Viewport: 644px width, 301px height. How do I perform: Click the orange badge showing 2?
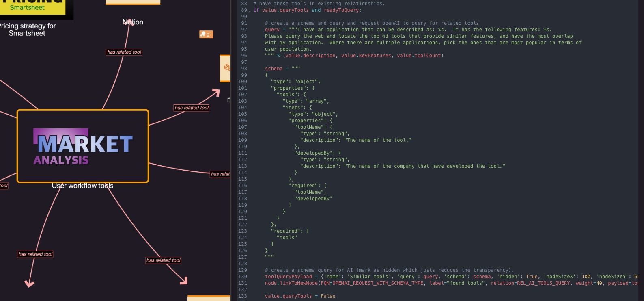[206, 35]
